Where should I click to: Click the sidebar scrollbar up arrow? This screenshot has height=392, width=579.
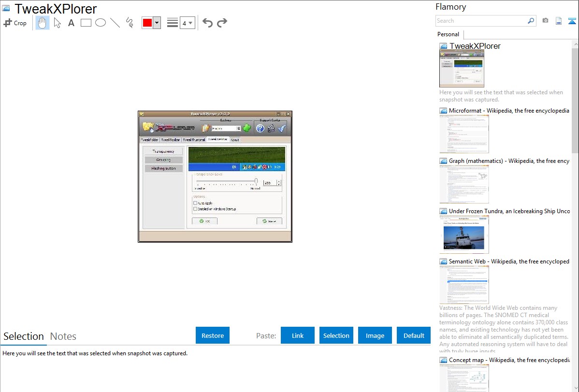(x=575, y=44)
